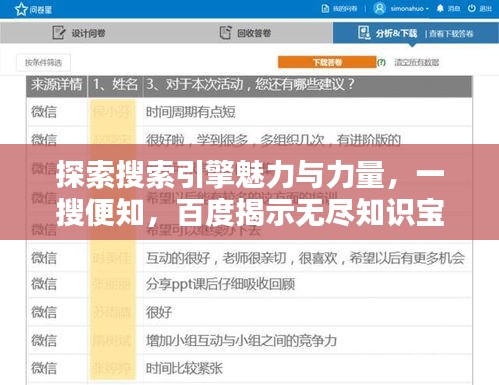499x385 pixels.
Task: Click the 来源详情 column header
Action: click(57, 85)
